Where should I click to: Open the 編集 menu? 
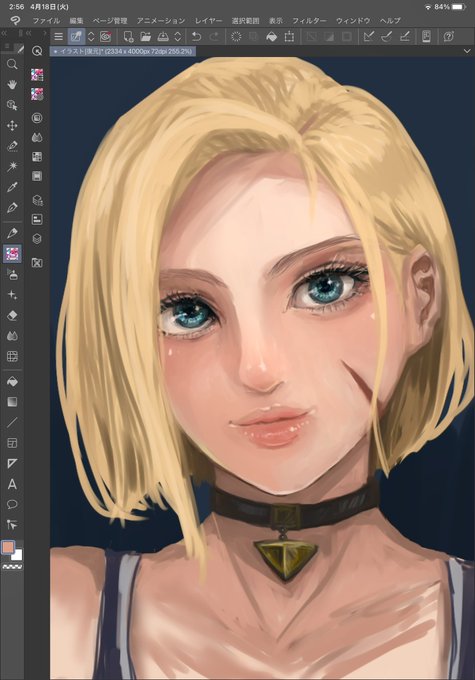pos(76,20)
